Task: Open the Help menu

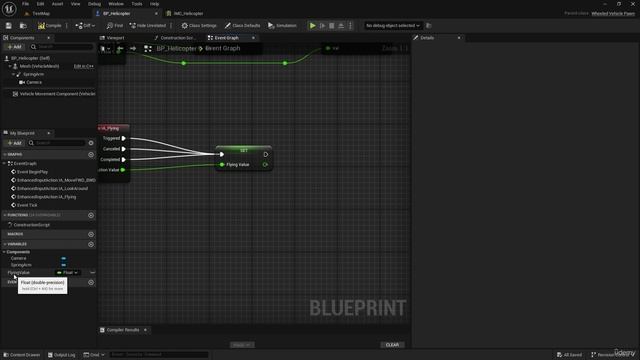Action: tap(154, 4)
